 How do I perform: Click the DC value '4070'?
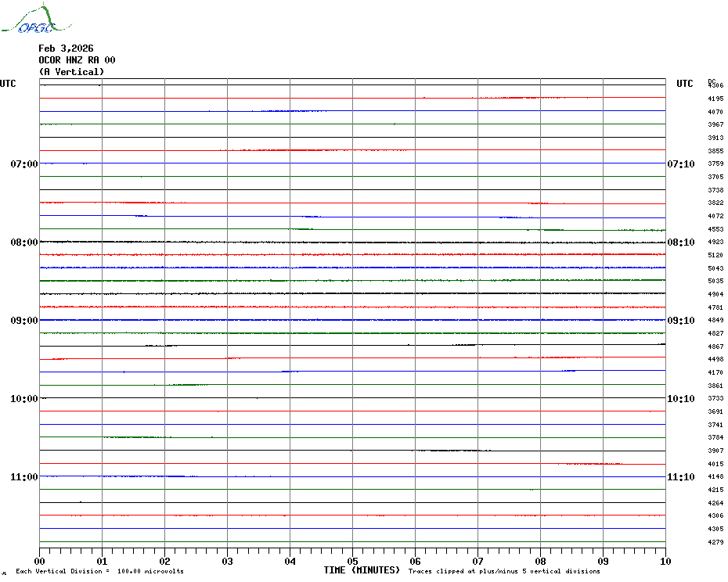[x=715, y=112]
